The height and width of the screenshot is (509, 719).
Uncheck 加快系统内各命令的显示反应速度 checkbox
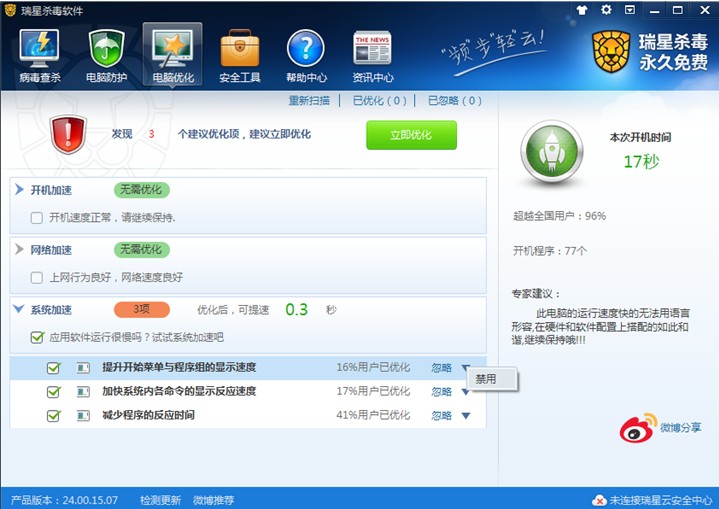54,392
